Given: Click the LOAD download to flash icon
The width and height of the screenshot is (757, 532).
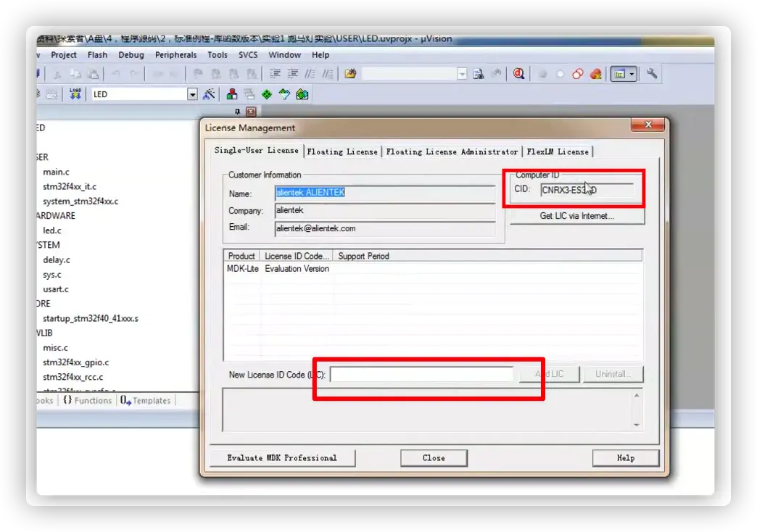Looking at the screenshot, I should coord(75,94).
